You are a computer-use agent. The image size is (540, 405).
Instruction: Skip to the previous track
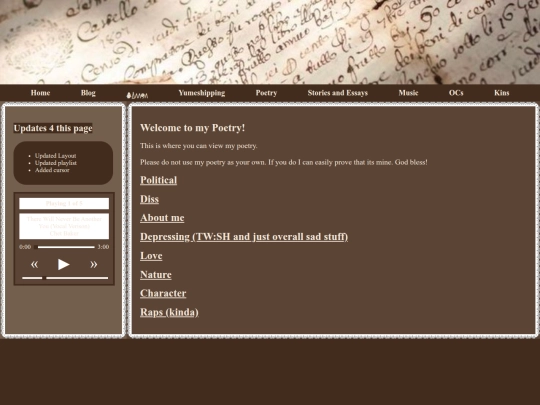point(34,264)
